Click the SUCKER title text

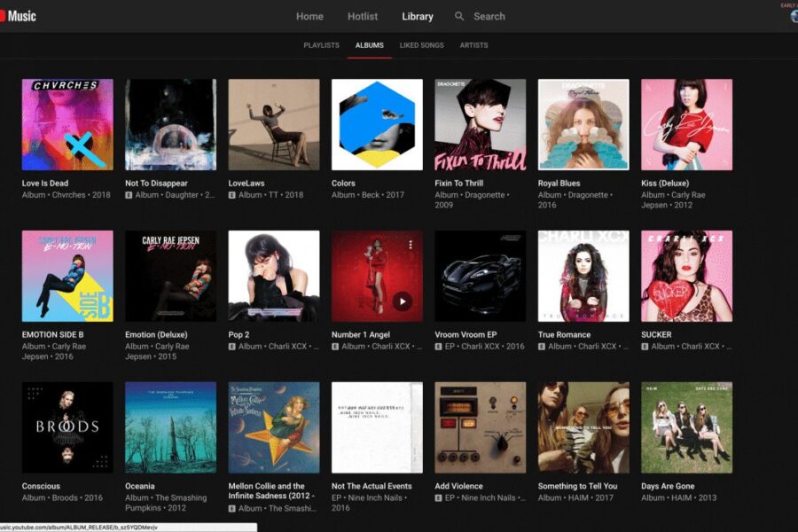click(656, 335)
